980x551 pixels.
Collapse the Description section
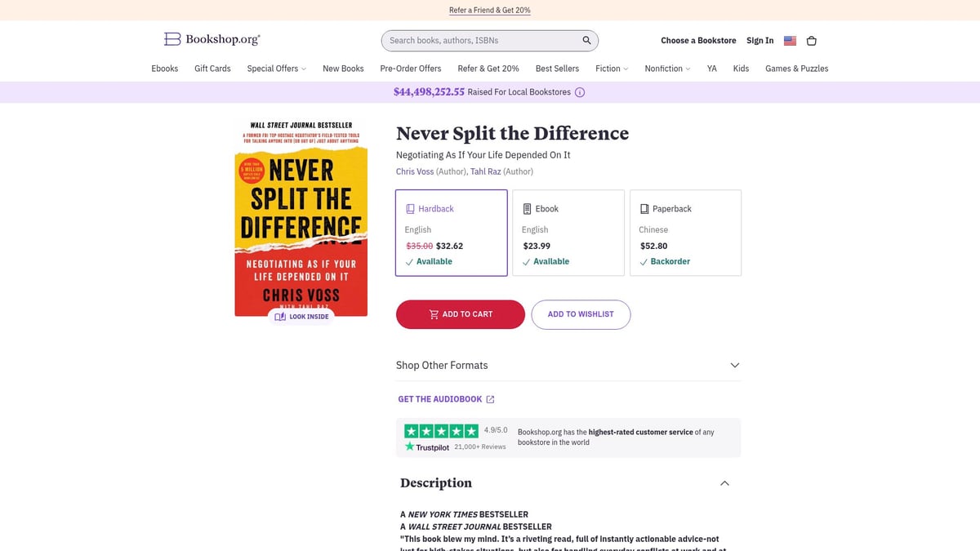(724, 482)
